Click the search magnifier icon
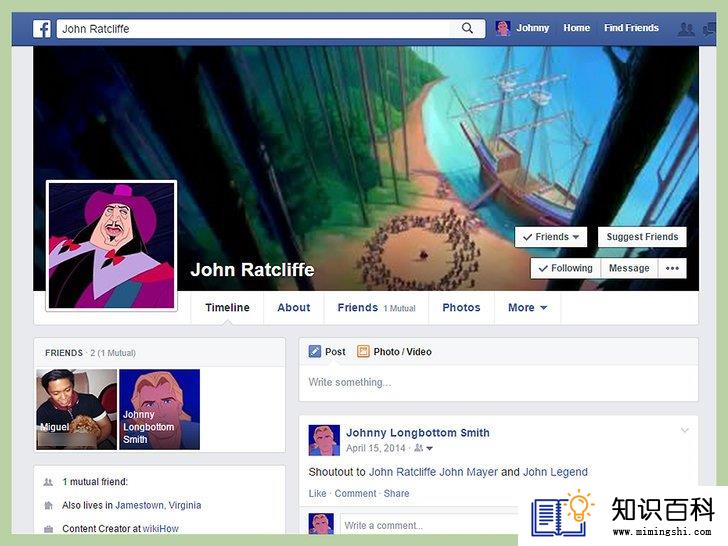The width and height of the screenshot is (728, 546). click(467, 28)
